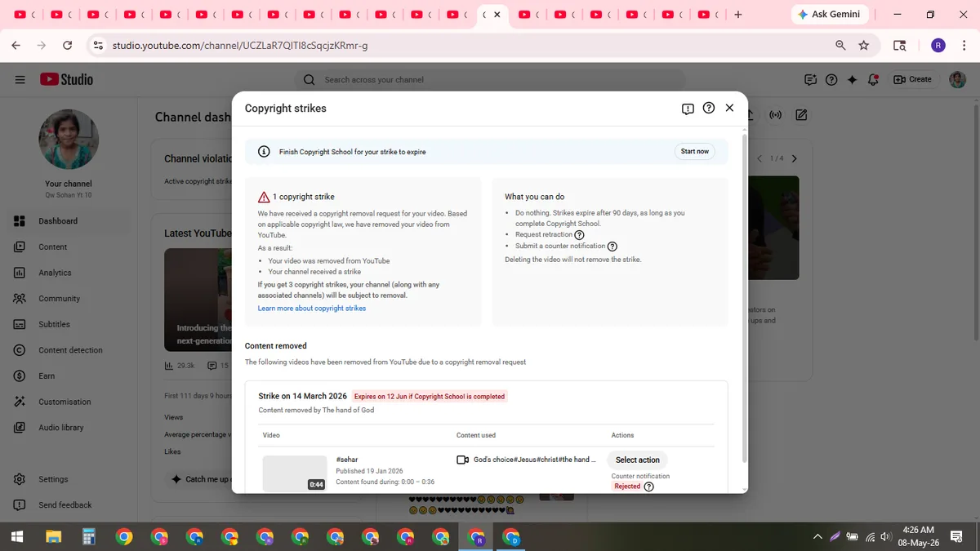The width and height of the screenshot is (980, 551).
Task: Open Subtitles in the sidebar
Action: [x=69, y=324]
